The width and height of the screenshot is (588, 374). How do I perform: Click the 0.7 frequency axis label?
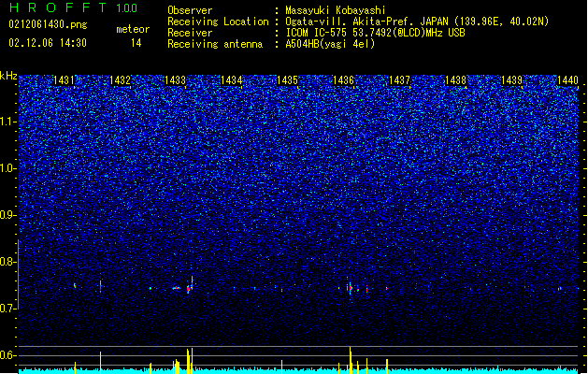pos(8,309)
